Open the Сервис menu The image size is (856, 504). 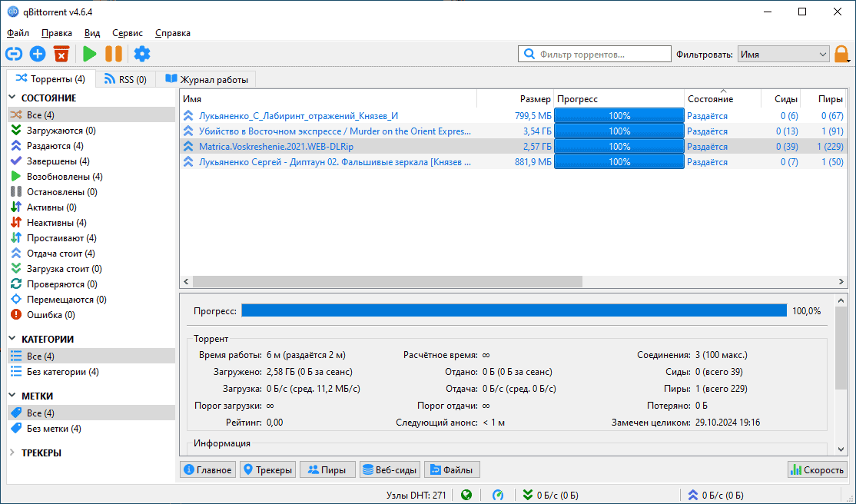(128, 33)
